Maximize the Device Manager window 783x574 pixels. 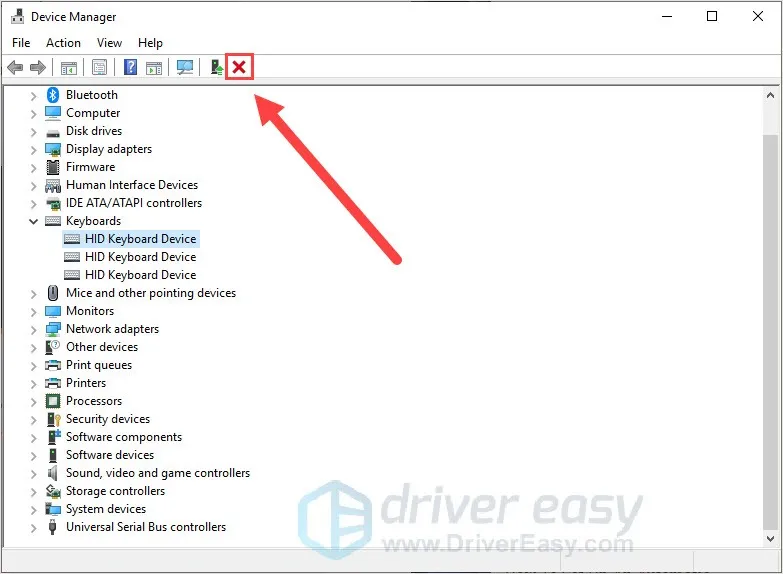click(712, 16)
